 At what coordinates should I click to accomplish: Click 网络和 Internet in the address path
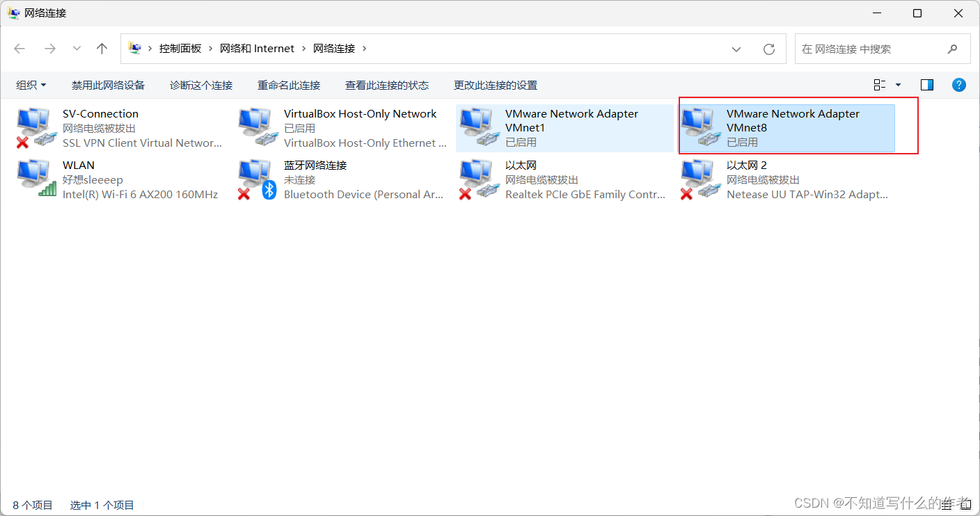pos(258,49)
